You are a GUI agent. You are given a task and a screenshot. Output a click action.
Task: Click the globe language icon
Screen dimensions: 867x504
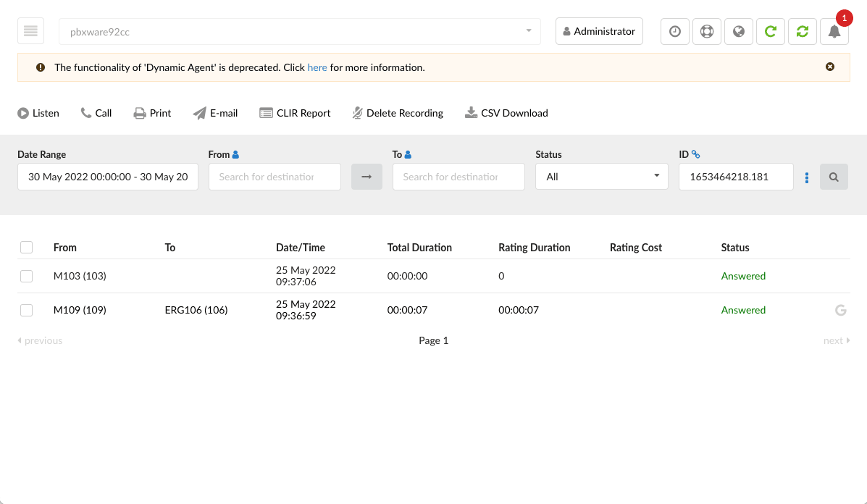coord(739,32)
